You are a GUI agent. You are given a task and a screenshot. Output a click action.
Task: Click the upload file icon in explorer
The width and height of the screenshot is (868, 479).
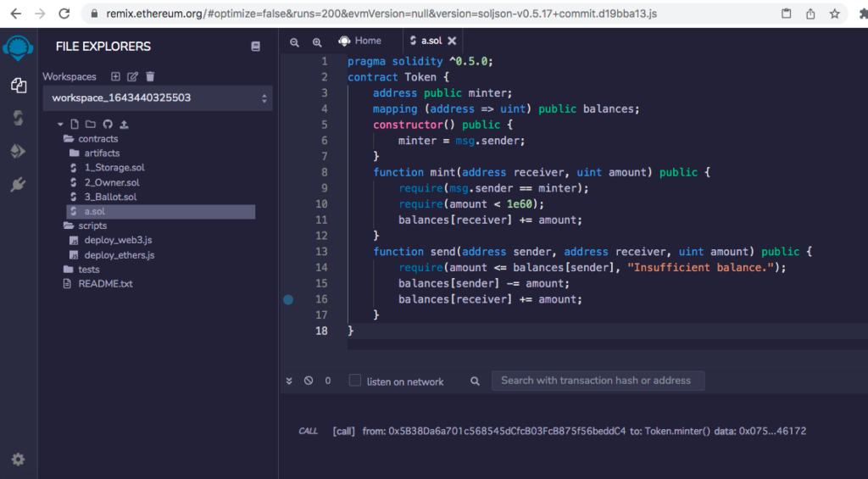coord(124,124)
